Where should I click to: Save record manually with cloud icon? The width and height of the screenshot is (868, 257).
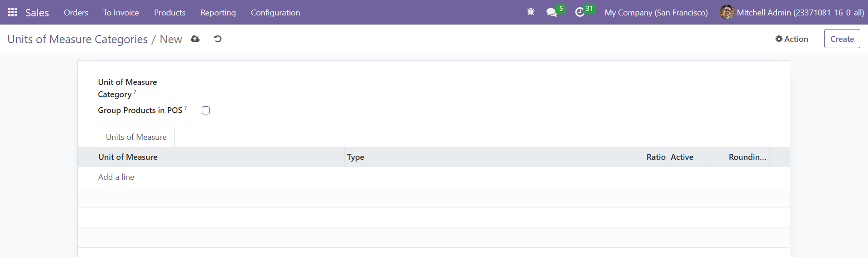(195, 39)
